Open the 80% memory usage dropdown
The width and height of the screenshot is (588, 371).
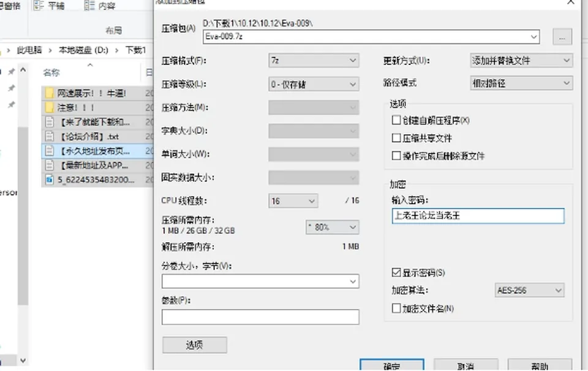(332, 227)
